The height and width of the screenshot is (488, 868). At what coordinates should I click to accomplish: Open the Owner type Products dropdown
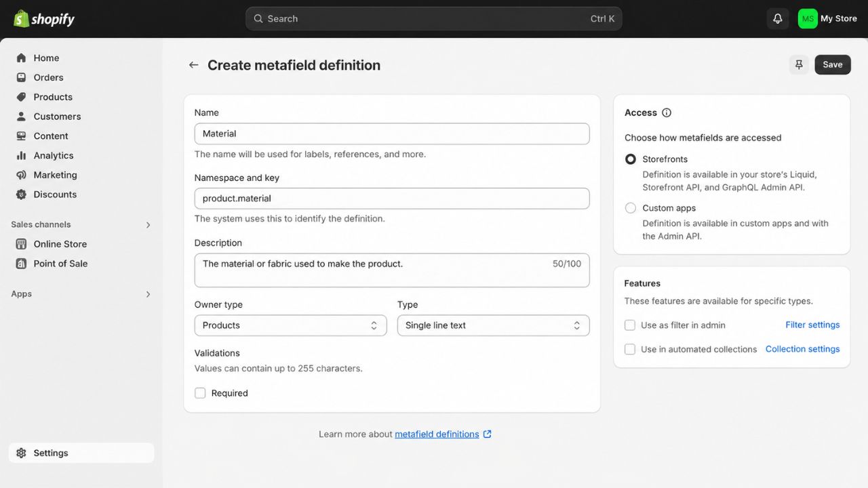coord(290,325)
